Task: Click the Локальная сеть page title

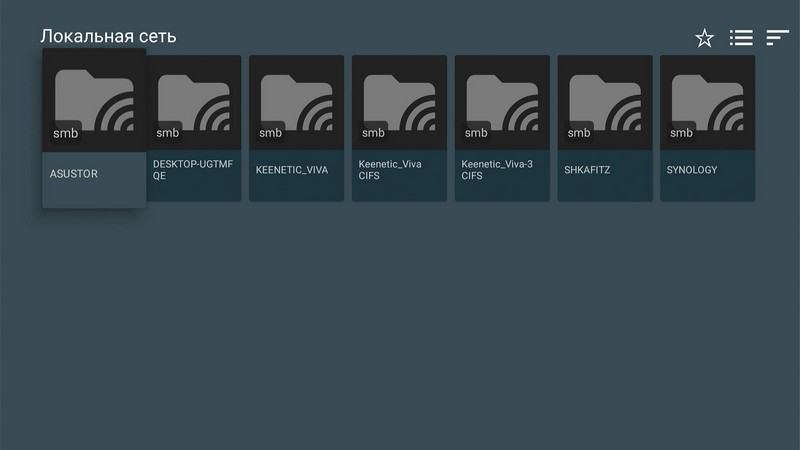Action: (108, 37)
